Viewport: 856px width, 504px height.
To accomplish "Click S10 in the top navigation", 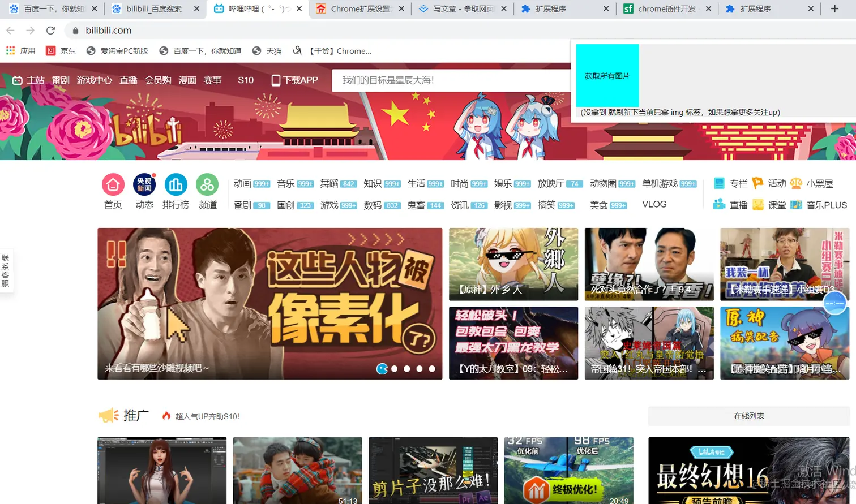I will coord(246,80).
